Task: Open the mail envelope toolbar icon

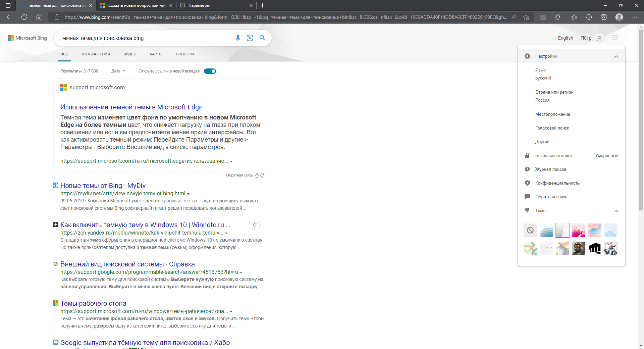Action: click(543, 17)
